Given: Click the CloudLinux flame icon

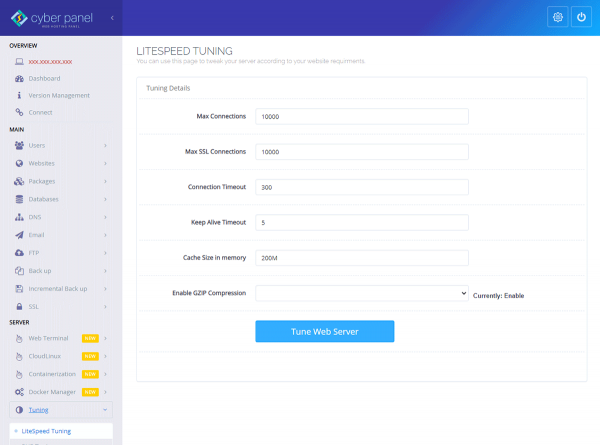Looking at the screenshot, I should pyautogui.click(x=19, y=356).
